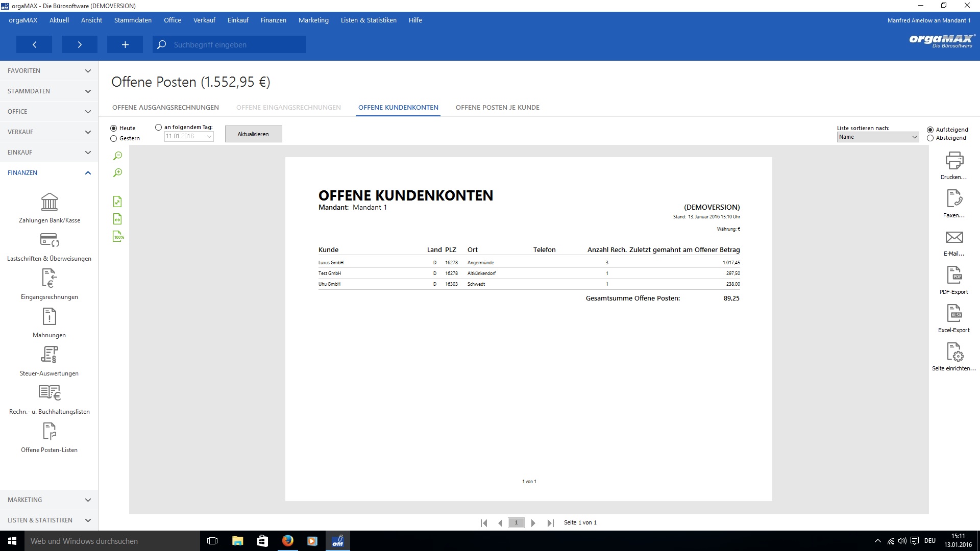Click the 100% zoom icon
This screenshot has height=551, width=980.
coord(118,236)
